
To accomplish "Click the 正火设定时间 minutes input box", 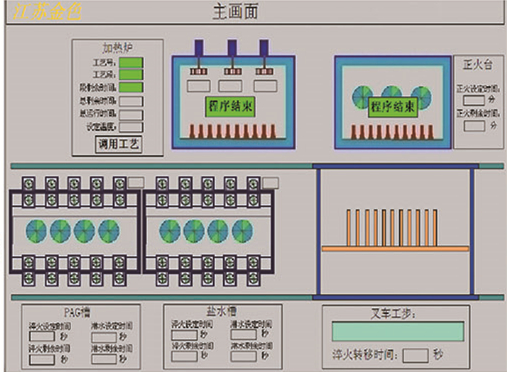I will tap(474, 100).
